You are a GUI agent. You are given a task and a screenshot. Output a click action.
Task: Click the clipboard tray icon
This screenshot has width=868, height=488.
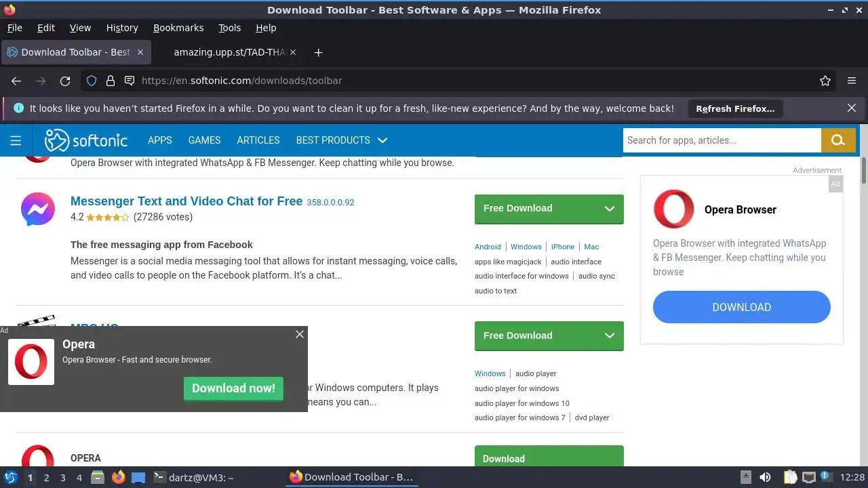click(x=790, y=477)
